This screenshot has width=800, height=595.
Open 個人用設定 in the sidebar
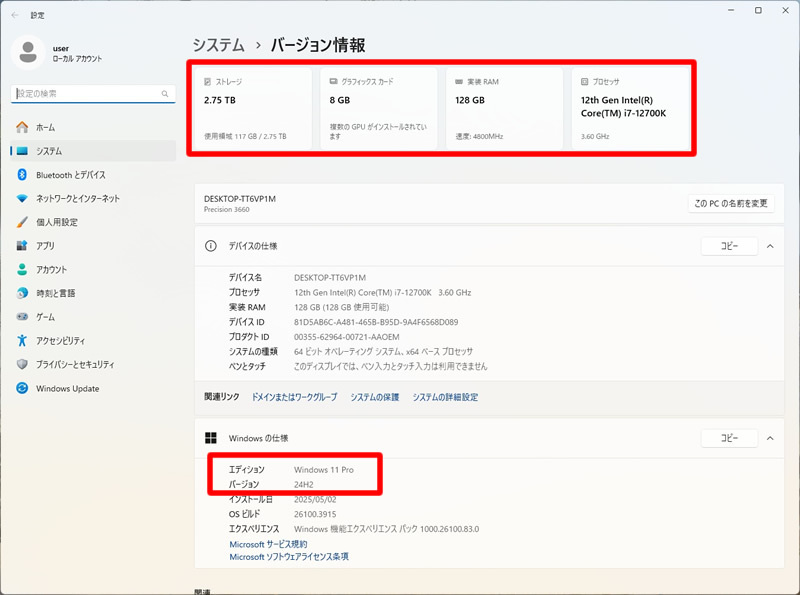(93, 222)
